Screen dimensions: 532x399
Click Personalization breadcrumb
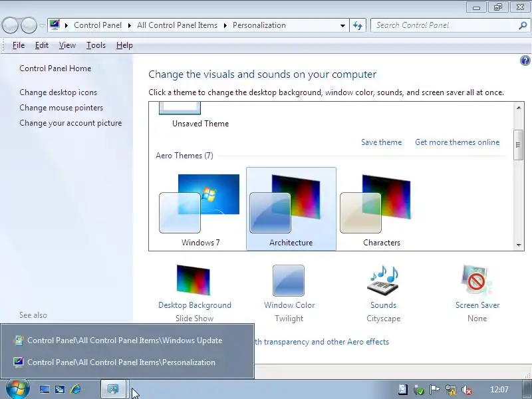click(x=259, y=25)
